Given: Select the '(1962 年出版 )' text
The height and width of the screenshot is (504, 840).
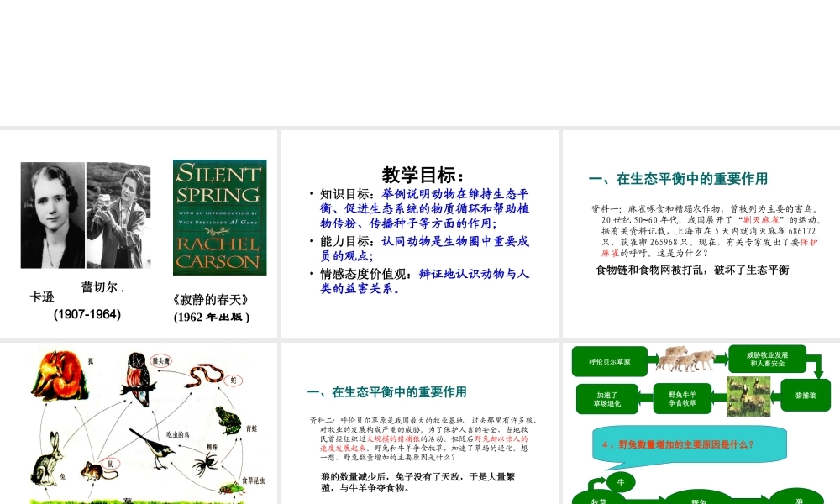Looking at the screenshot, I should click(212, 317).
